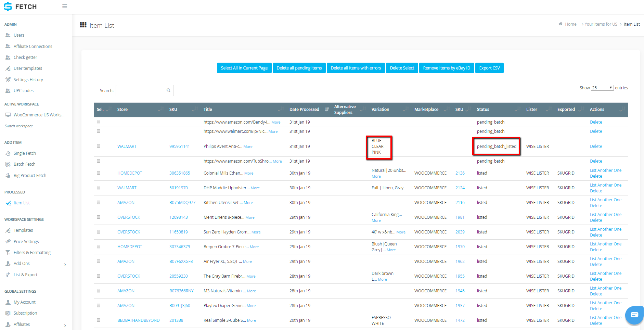Sort by the Marketplace column header

click(432, 110)
